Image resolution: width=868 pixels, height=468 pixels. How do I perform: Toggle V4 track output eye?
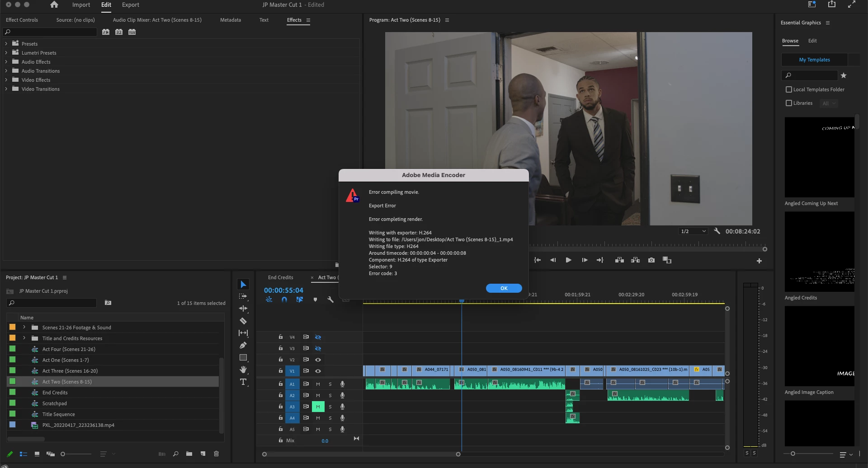coord(318,337)
